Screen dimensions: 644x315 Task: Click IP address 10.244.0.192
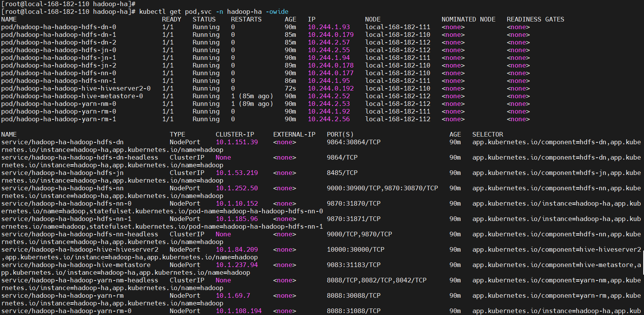(x=331, y=89)
